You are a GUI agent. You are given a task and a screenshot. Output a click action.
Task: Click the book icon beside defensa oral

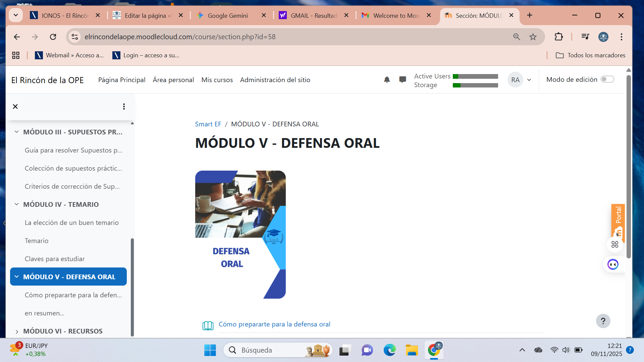click(x=208, y=325)
